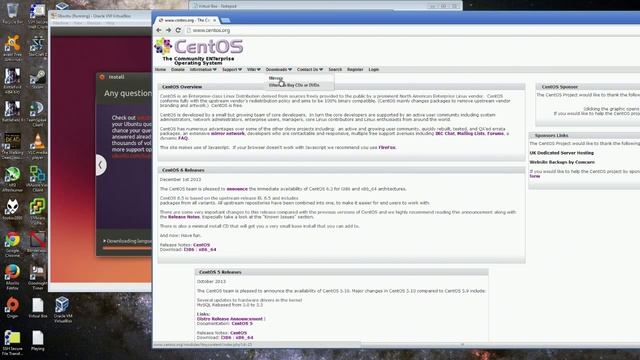Follow the mirror network link
The width and height of the screenshot is (640, 360).
[x=228, y=133]
